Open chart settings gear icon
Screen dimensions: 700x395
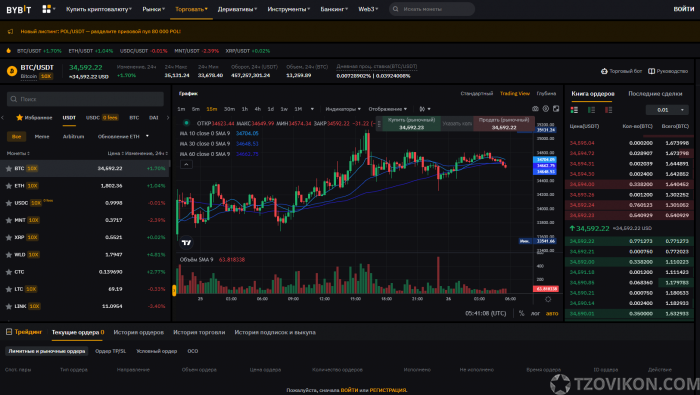click(546, 108)
